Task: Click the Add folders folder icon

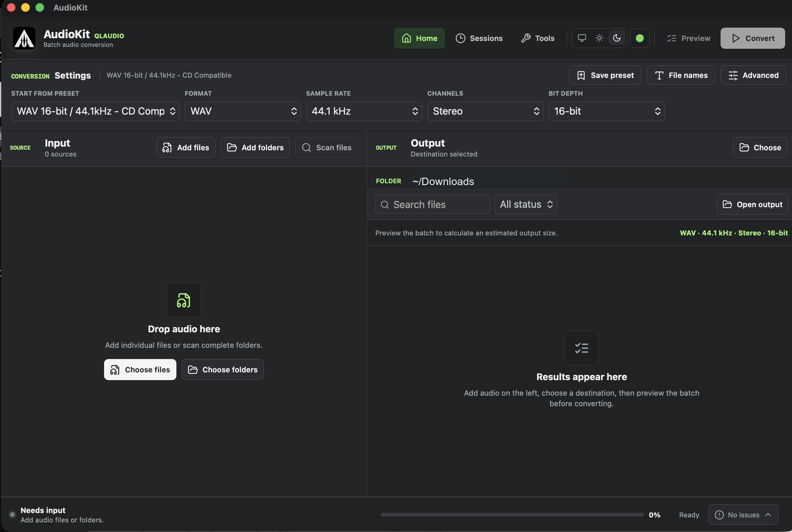Action: [x=232, y=147]
